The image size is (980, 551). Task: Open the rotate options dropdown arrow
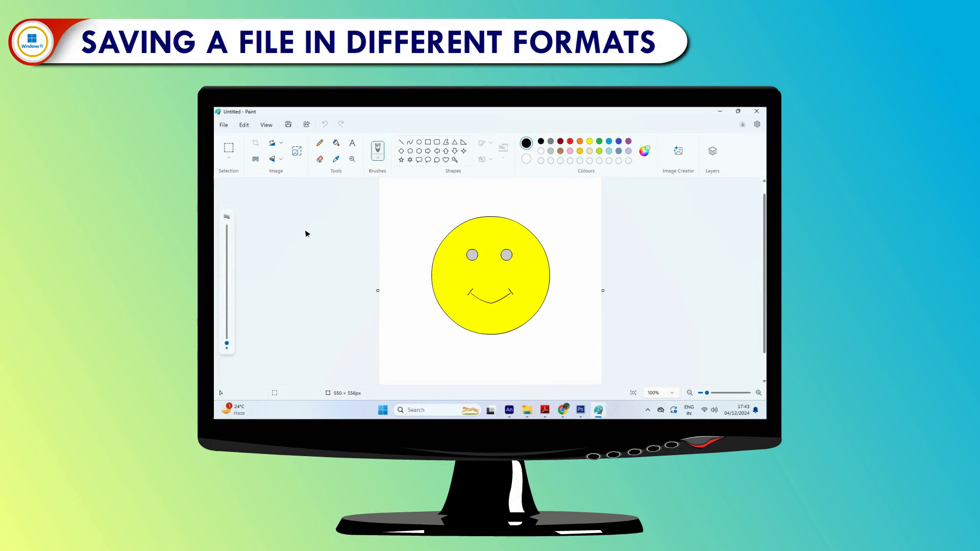pos(281,143)
